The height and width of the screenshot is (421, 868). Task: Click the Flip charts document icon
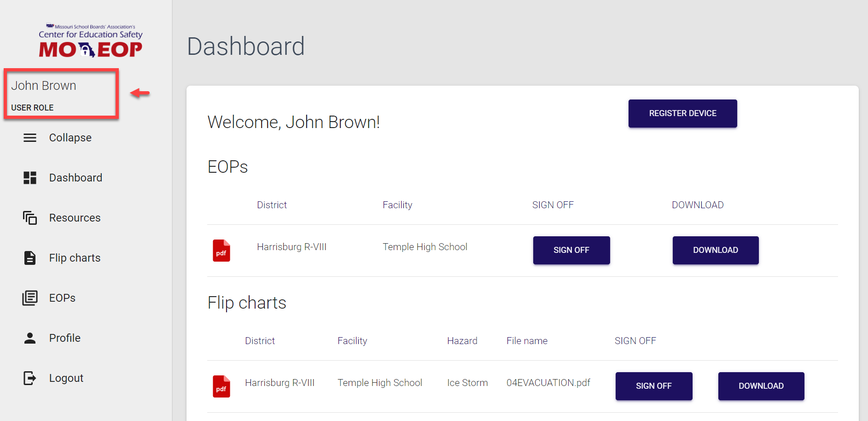pos(30,258)
